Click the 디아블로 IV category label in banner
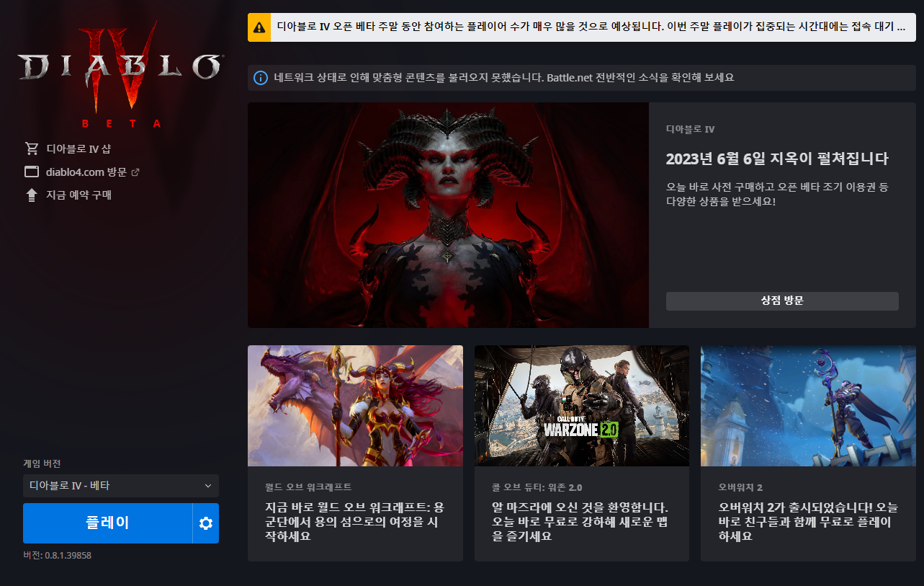Screen dimensions: 924x586 690,130
